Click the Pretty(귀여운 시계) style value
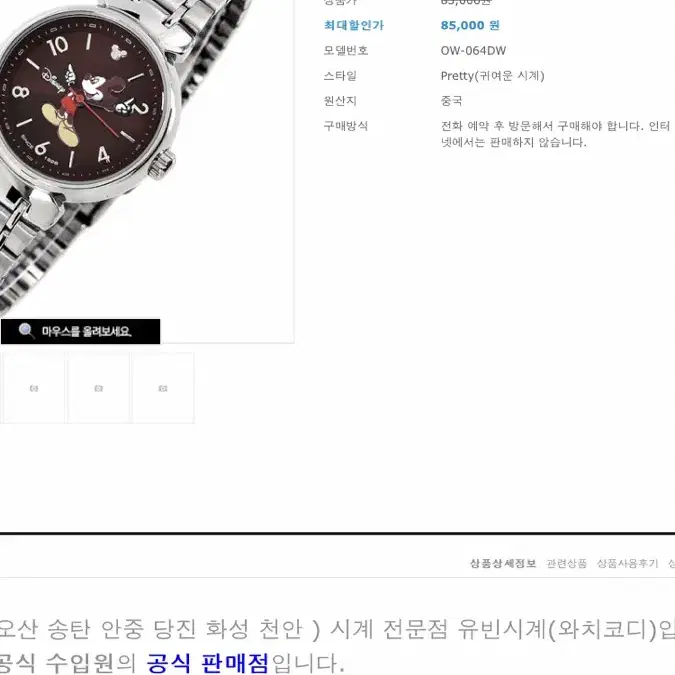675x675 pixels. click(492, 76)
